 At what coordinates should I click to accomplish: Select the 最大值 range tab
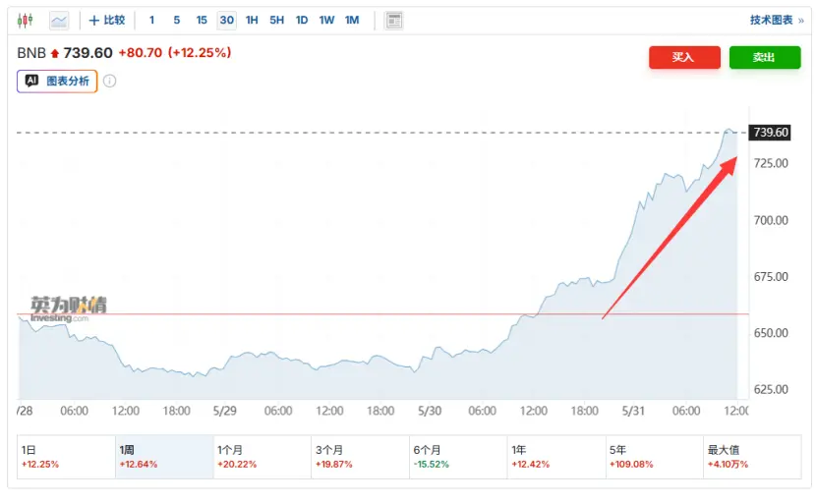click(x=752, y=457)
